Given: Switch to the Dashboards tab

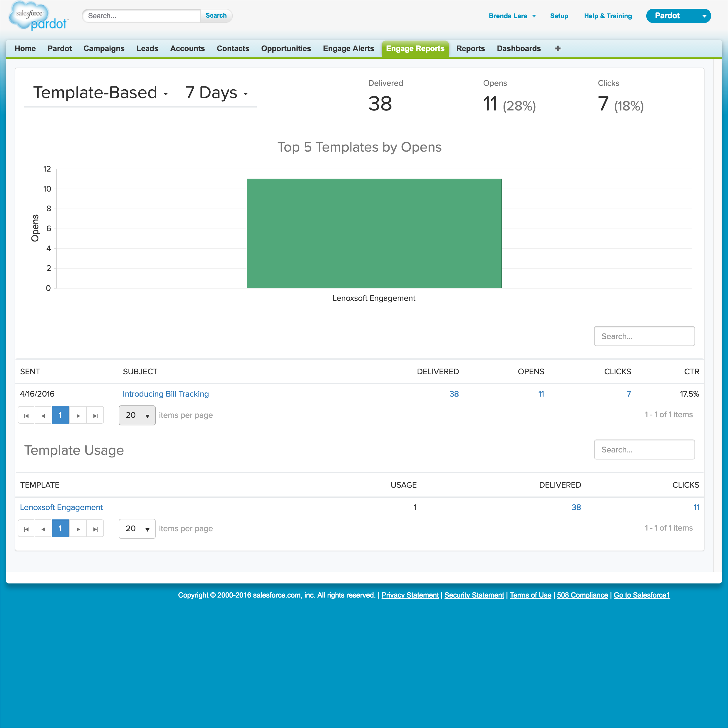Looking at the screenshot, I should (519, 48).
